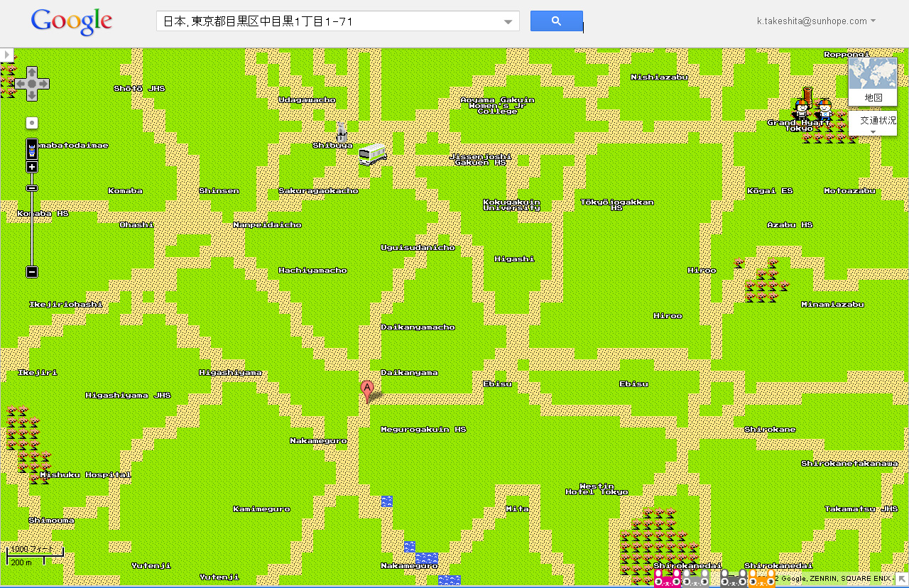Open the k.takeshita@sunhope.com account menu
The width and height of the screenshot is (909, 588).
tap(816, 21)
